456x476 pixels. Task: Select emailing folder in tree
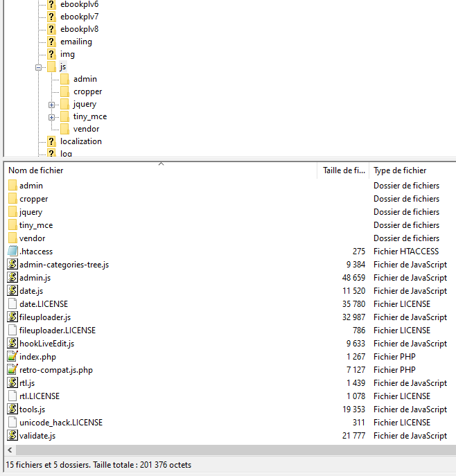pyautogui.click(x=76, y=42)
